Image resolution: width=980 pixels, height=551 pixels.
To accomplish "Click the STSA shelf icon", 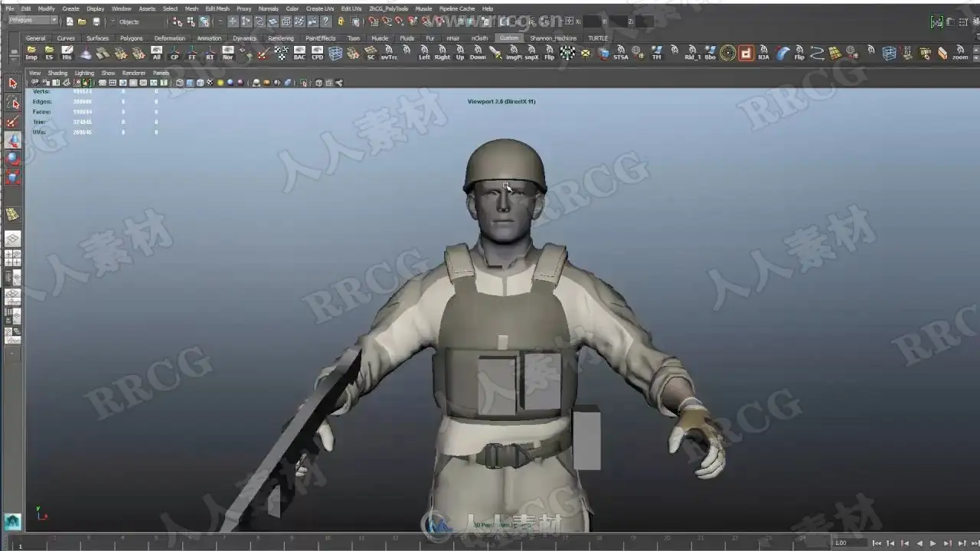I will click(621, 53).
